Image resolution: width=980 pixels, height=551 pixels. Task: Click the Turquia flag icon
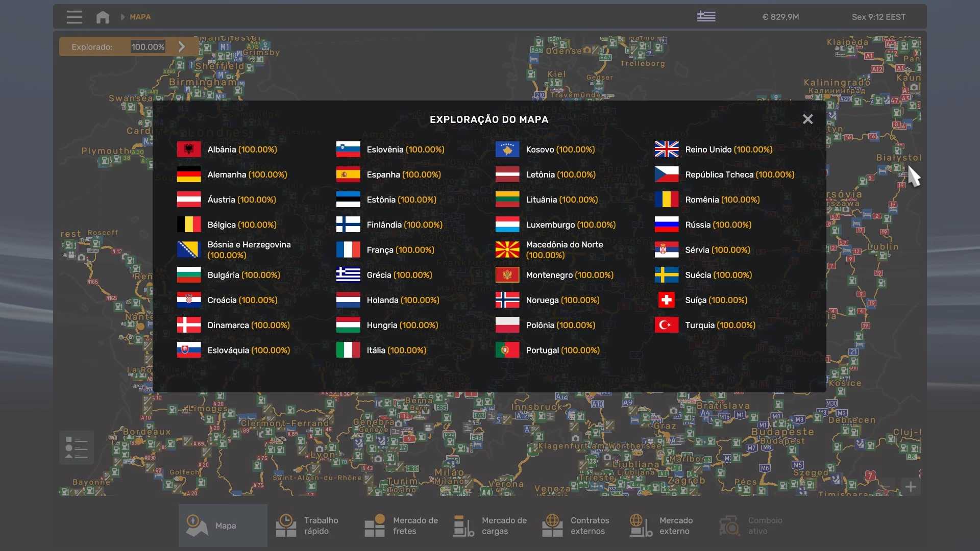667,325
